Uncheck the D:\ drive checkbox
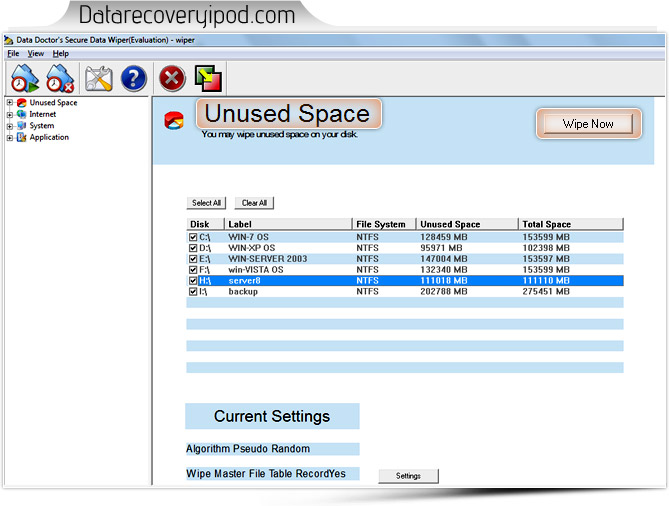The height and width of the screenshot is (506, 669). click(193, 248)
